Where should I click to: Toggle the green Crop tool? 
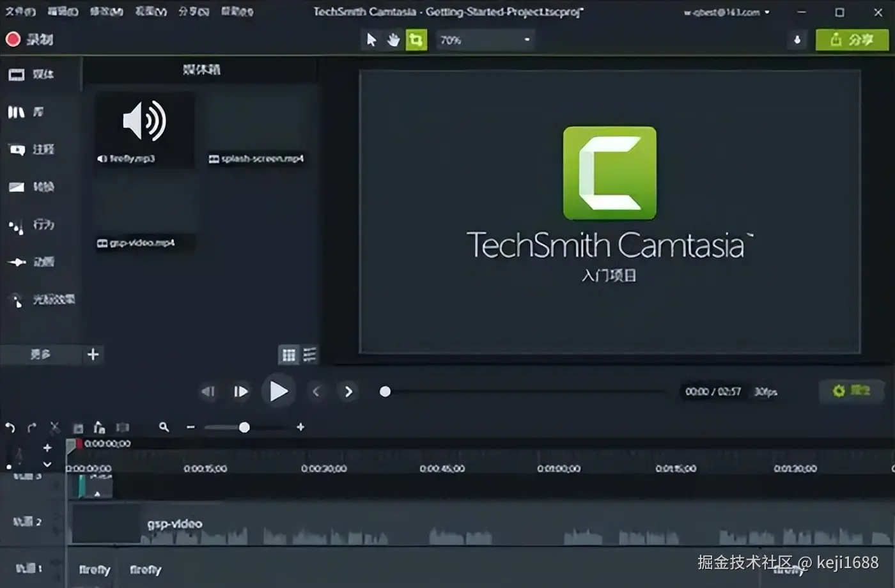[x=416, y=40]
